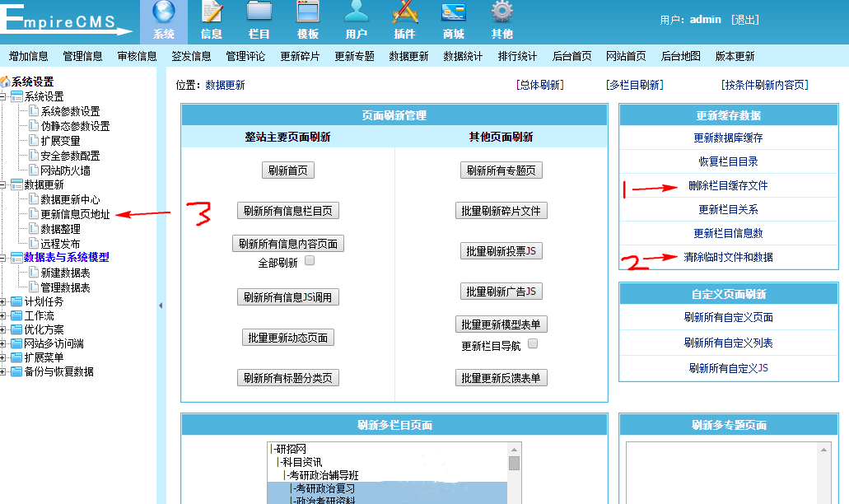The image size is (849, 504).
Task: Select 管理评论 from the menu bar
Action: pyautogui.click(x=245, y=56)
